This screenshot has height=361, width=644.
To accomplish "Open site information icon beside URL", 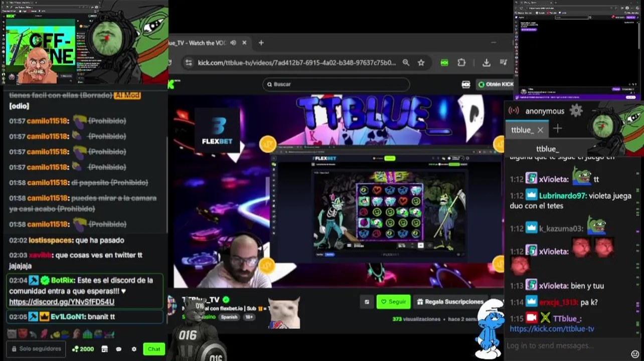I will click(189, 63).
